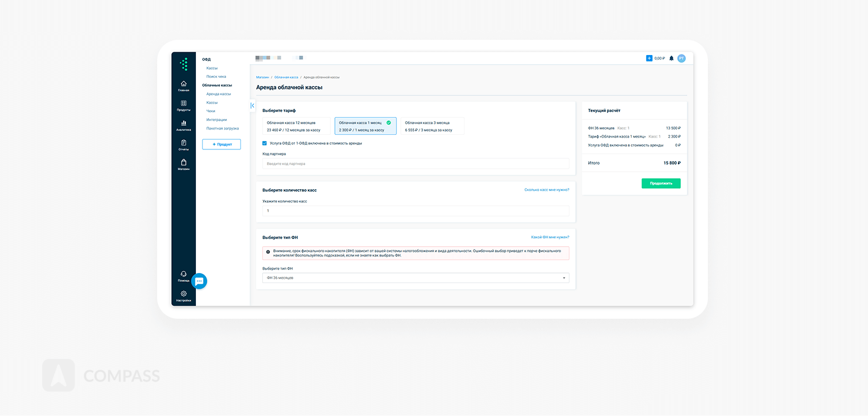Screen dimensions: 868x416
Task: Collapse the side menu with the chevron
Action: pyautogui.click(x=252, y=105)
